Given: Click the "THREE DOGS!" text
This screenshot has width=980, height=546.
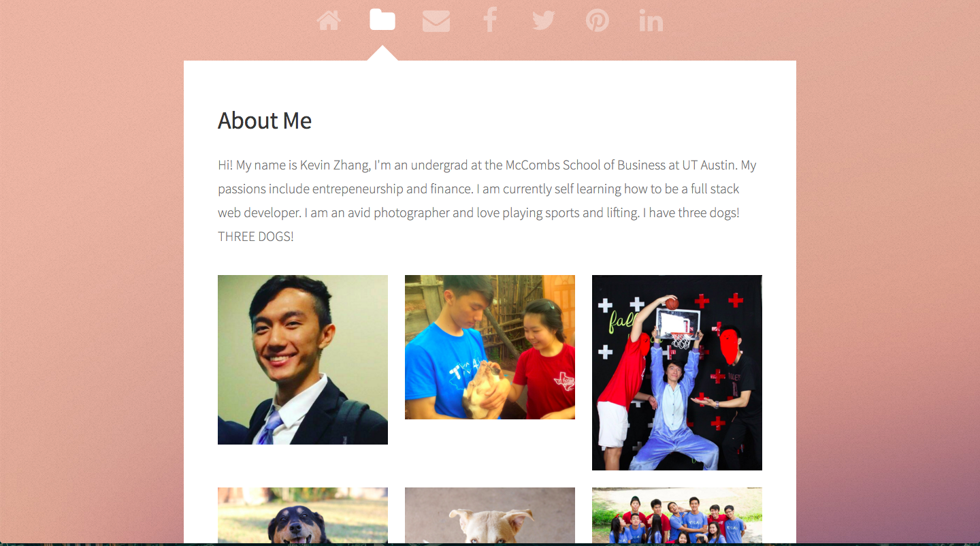Looking at the screenshot, I should [x=256, y=237].
